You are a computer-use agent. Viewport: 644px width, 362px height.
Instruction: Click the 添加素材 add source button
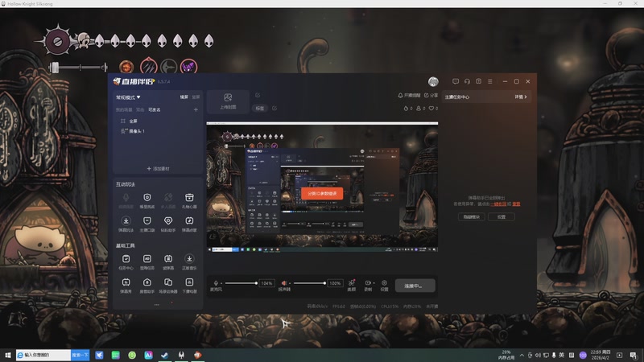coord(158,169)
